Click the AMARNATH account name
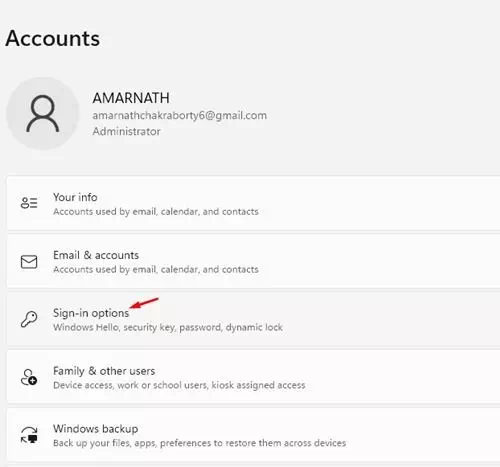 pos(131,98)
